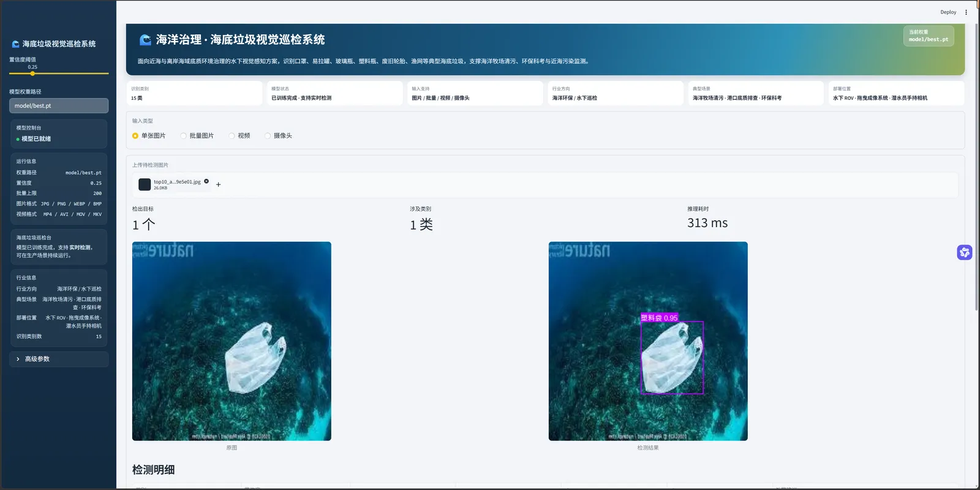Click the 313 ms inference time value
This screenshot has height=490, width=980.
707,223
